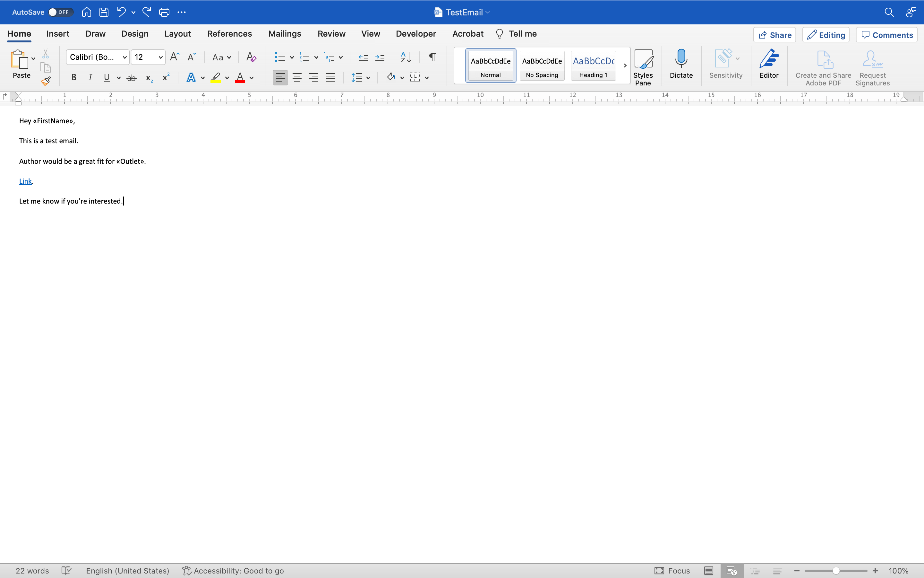The width and height of the screenshot is (924, 578).
Task: Justify the paragraph text
Action: click(x=330, y=78)
